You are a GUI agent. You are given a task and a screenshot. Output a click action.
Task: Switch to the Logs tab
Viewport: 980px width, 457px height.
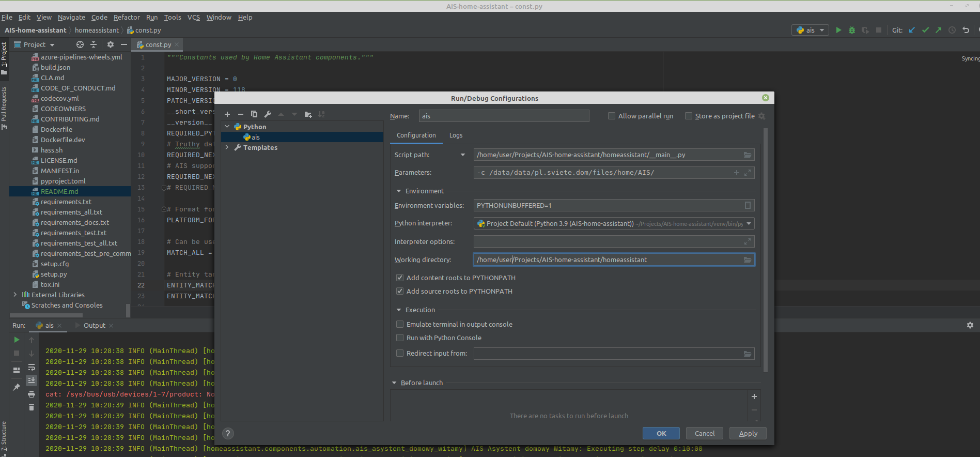point(456,135)
